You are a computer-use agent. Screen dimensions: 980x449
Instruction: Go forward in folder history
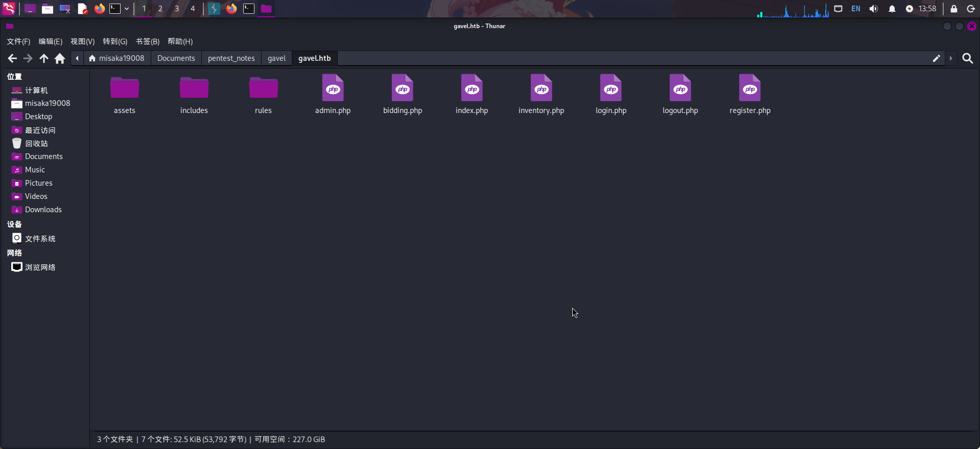28,58
